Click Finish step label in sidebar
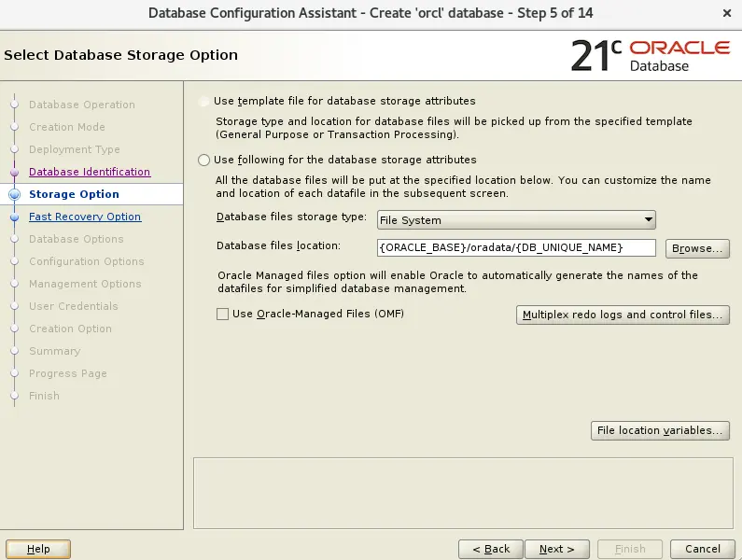Screen dimensions: 742x560 click(44, 396)
